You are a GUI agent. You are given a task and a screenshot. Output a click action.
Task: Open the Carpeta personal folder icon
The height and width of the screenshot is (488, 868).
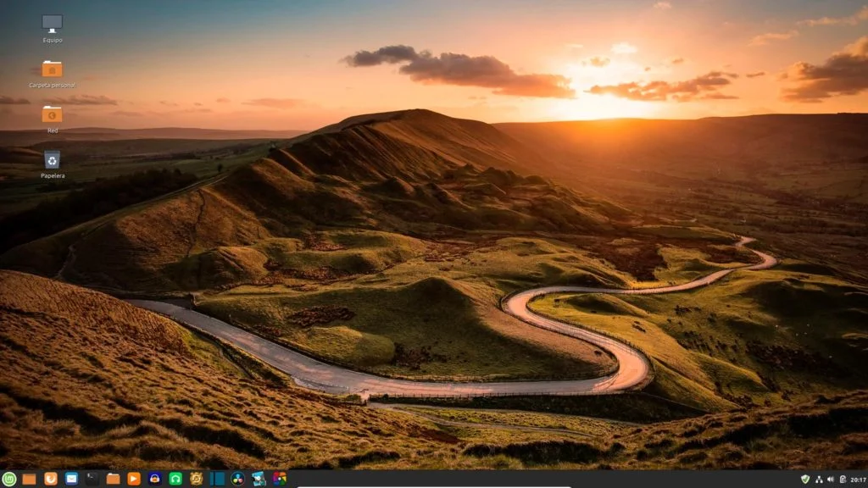pyautogui.click(x=52, y=69)
